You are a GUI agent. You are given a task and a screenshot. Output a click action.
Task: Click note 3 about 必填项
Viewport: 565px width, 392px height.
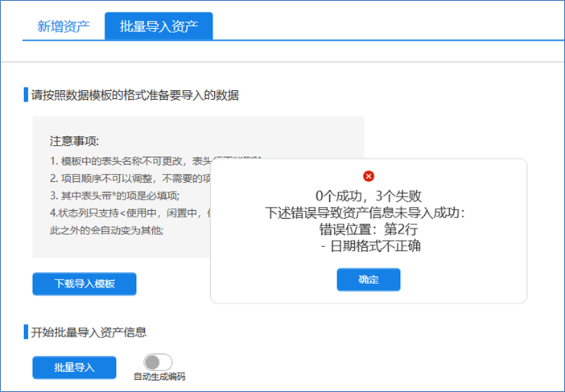pos(114,196)
